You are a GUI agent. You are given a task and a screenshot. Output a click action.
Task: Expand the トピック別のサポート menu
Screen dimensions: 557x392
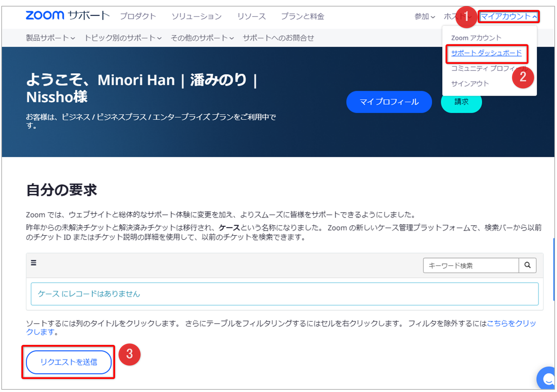click(122, 38)
